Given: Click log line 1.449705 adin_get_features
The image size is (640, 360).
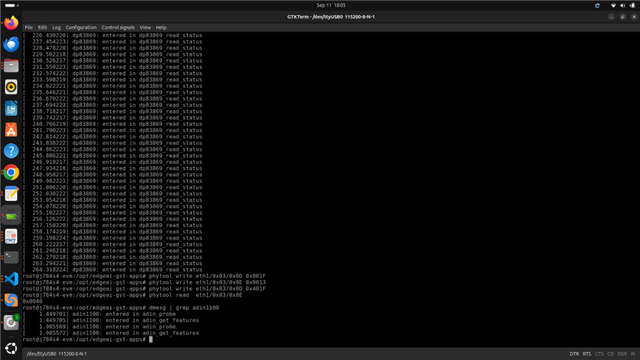Looking at the screenshot, I should click(111, 320).
